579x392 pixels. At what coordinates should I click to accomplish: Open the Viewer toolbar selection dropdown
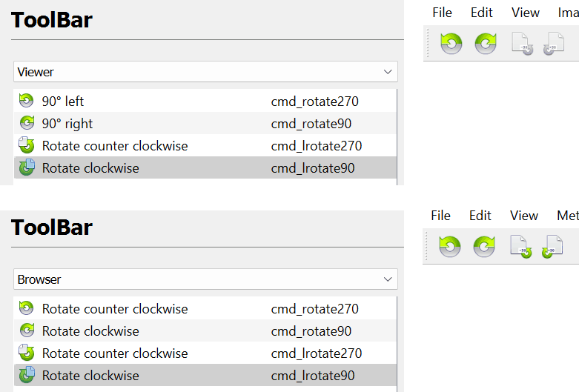pyautogui.click(x=205, y=72)
